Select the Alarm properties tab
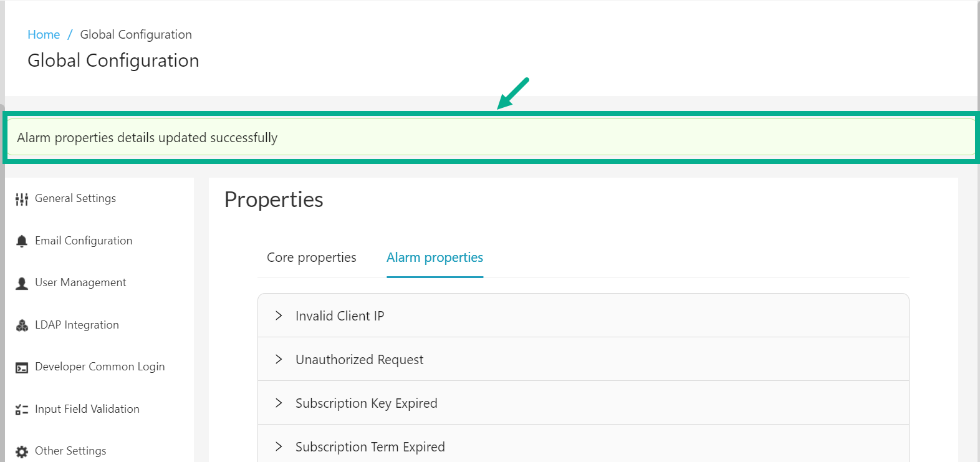Screen dimensions: 980x462 tap(435, 257)
